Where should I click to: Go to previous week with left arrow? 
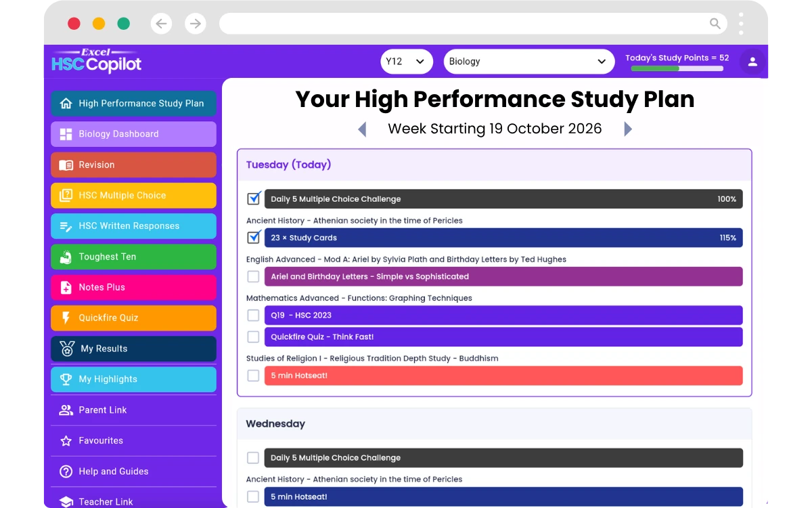362,129
